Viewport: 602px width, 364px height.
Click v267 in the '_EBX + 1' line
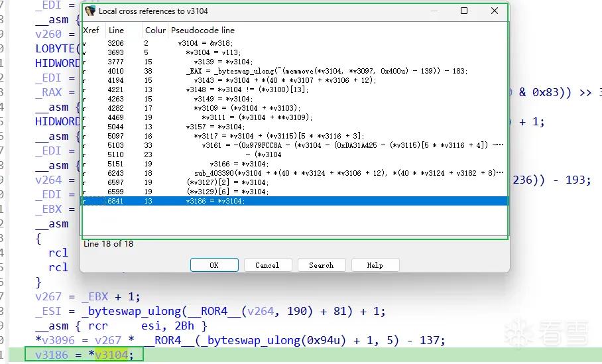[x=48, y=296]
